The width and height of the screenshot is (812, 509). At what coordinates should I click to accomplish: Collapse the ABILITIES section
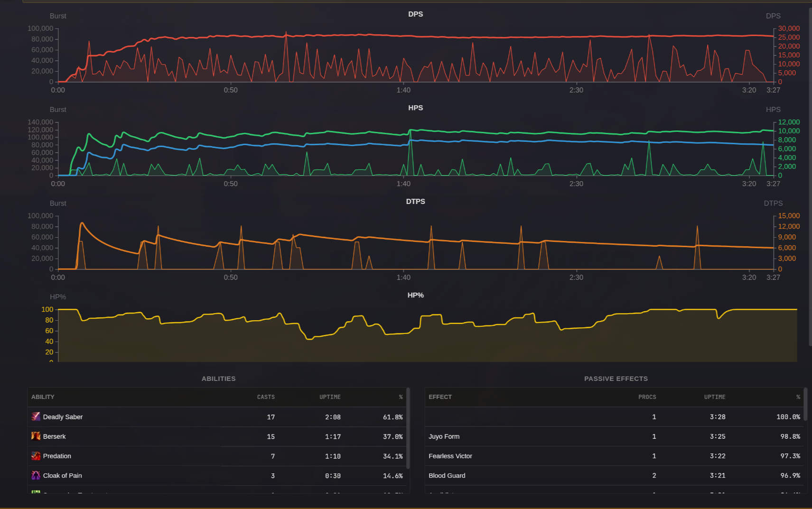click(218, 379)
